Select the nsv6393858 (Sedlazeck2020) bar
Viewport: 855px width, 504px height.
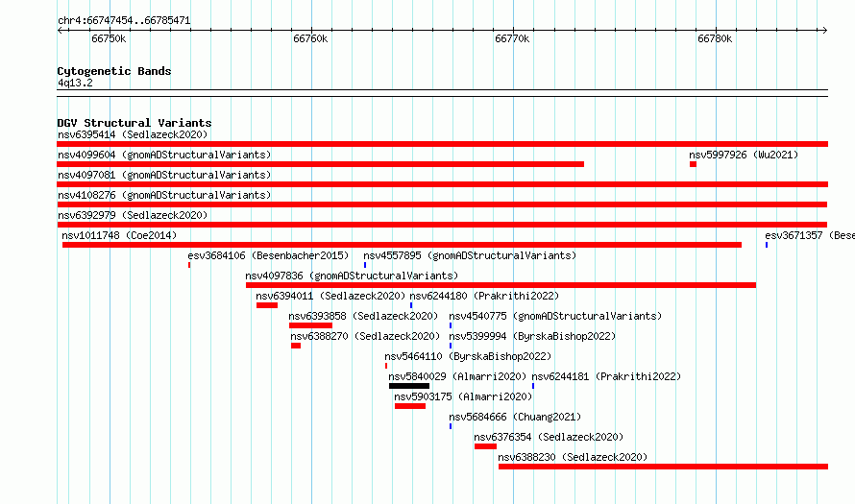pyautogui.click(x=311, y=325)
